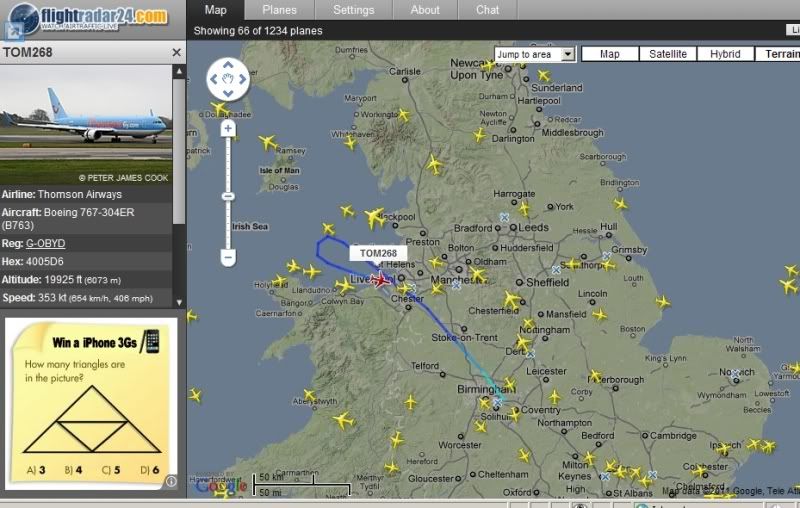Click info panel scroll up arrow
The image size is (800, 508).
[x=179, y=72]
